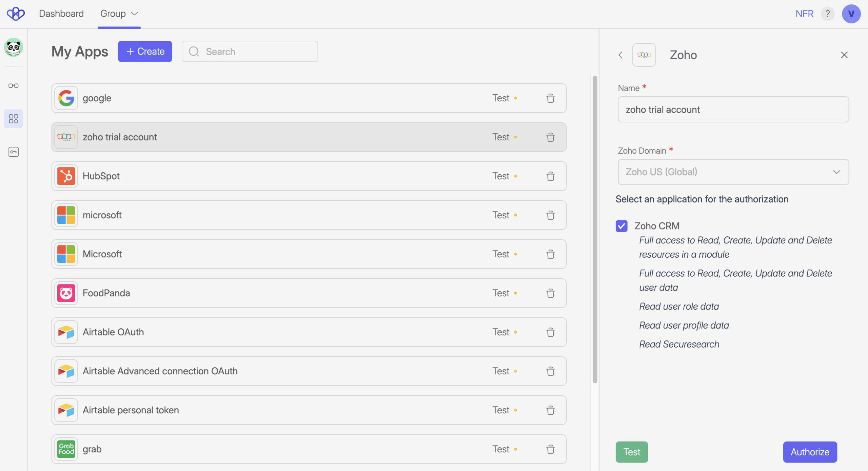Uncheck the Zoho CRM checkbox
Viewport: 868px width, 471px height.
[622, 226]
